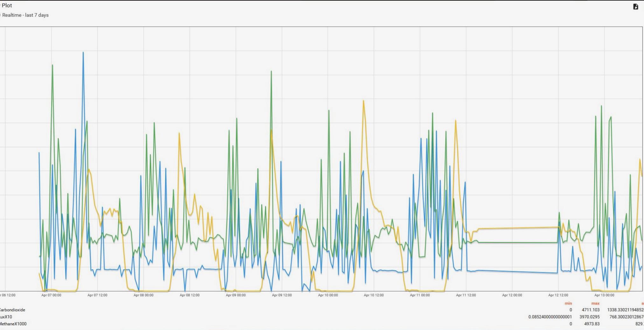Click the 'Apr 13 00:00' axis label

[605, 295]
